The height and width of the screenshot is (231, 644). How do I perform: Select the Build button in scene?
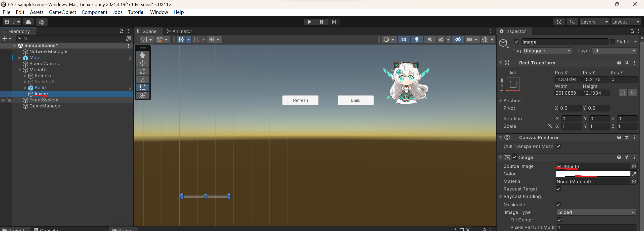355,100
